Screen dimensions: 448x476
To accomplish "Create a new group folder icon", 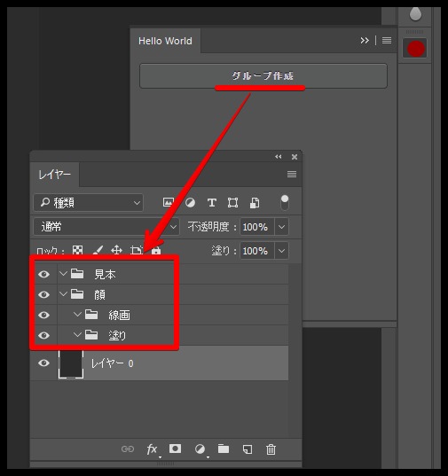I will (224, 449).
